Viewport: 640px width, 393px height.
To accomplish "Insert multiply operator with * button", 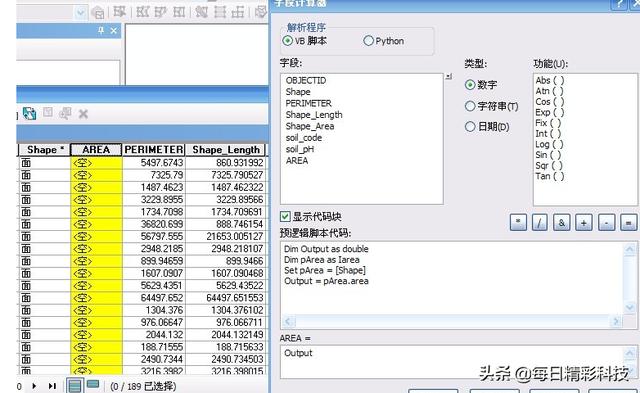I will [518, 223].
